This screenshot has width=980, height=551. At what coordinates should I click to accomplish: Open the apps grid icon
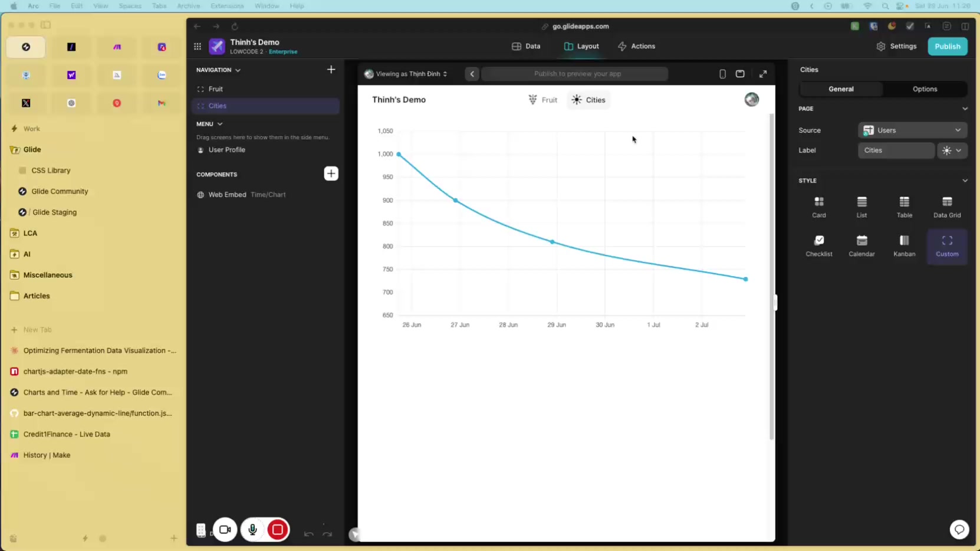(198, 46)
